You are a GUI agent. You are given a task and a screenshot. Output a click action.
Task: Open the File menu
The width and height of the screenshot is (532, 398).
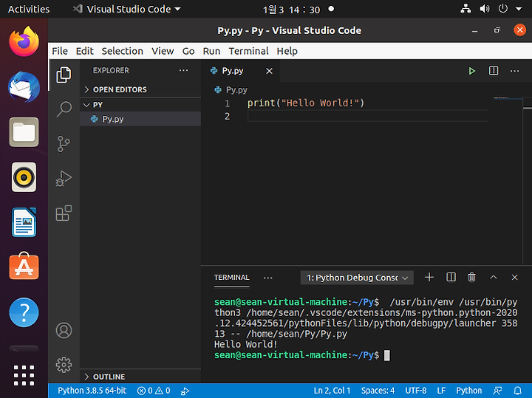[x=60, y=51]
